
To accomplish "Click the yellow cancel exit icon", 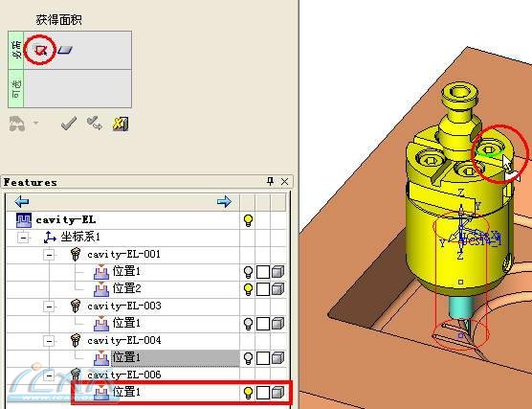I will point(121,124).
